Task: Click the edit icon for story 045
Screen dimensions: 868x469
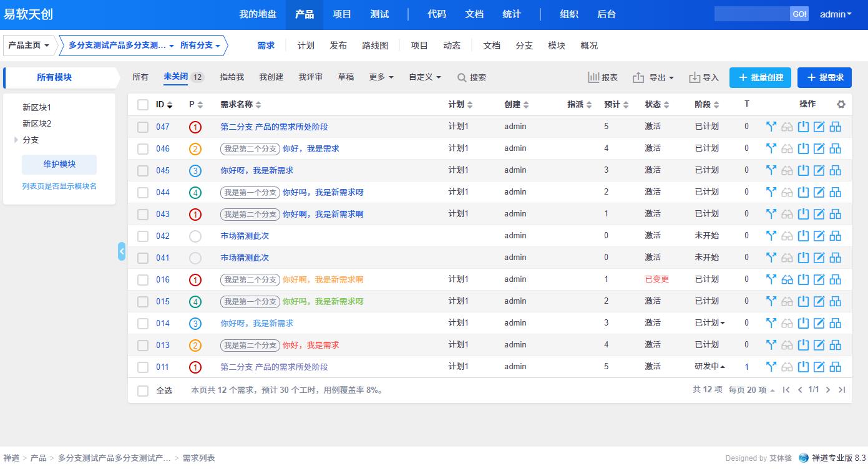Action: coord(819,170)
